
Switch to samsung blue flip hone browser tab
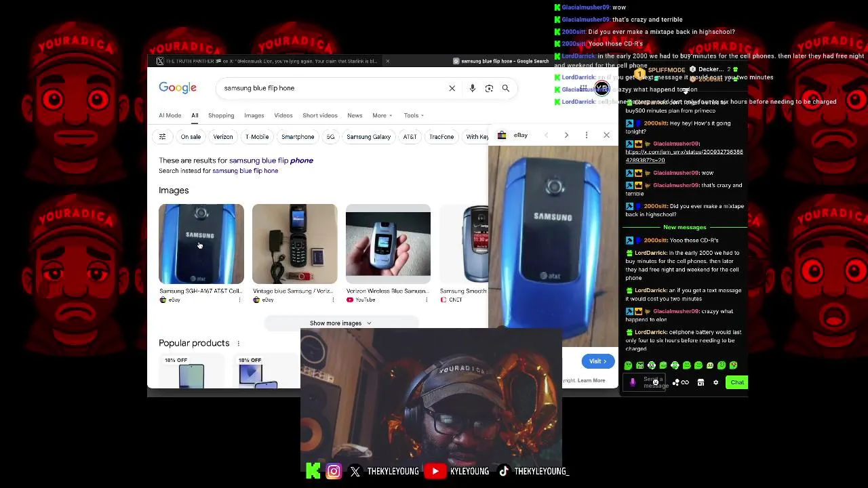coord(500,61)
